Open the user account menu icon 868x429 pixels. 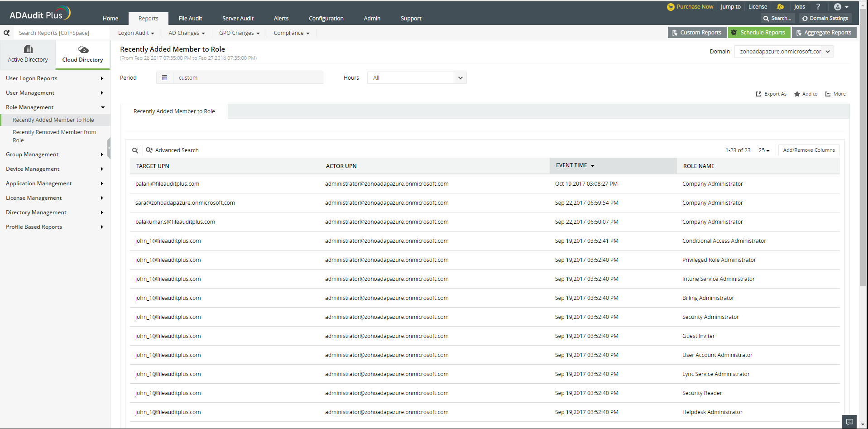(x=841, y=7)
